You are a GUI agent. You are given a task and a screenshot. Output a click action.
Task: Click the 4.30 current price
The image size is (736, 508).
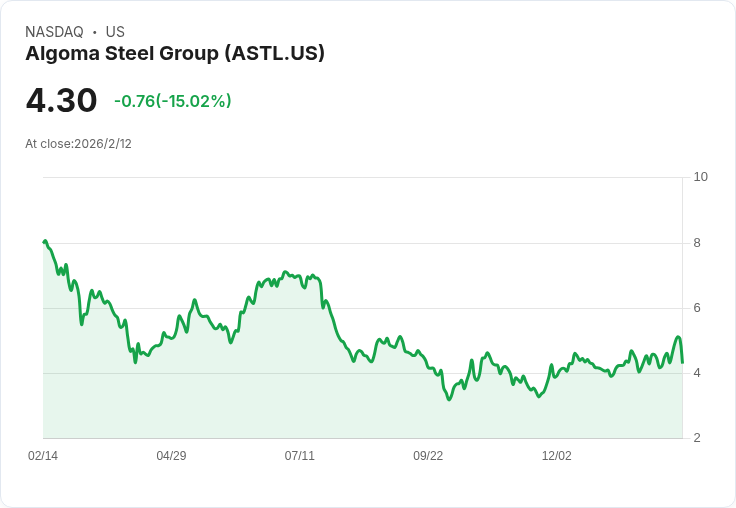pos(61,100)
